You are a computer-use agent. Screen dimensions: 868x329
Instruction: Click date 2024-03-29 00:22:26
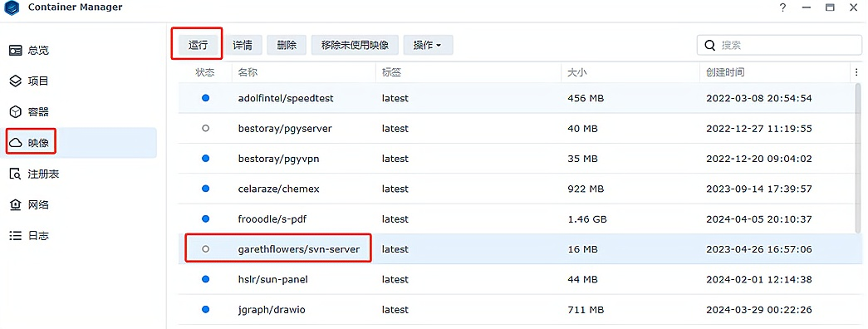tap(759, 310)
